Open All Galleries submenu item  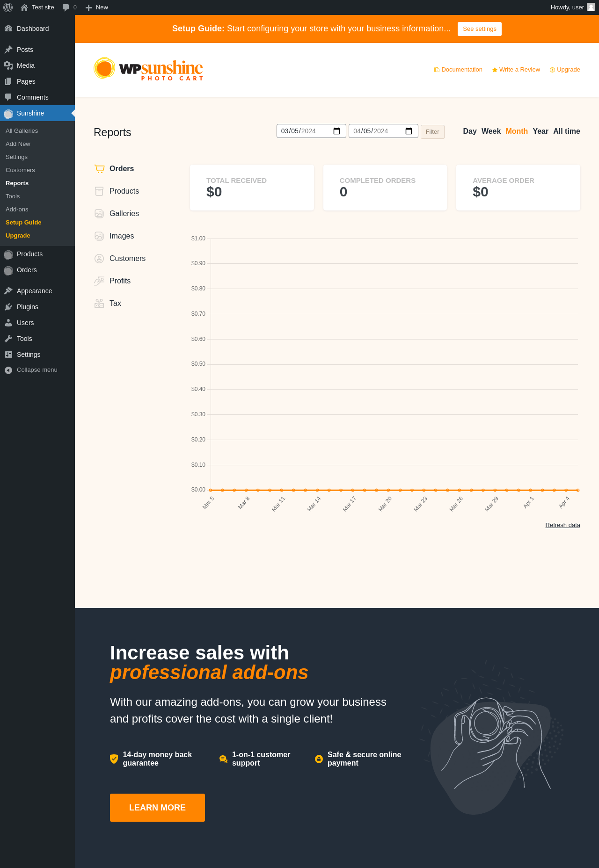[37, 131]
